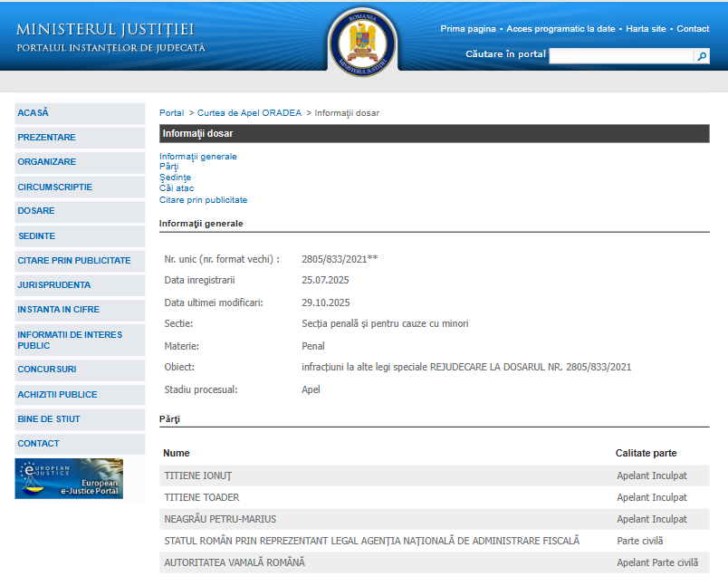Click the search magnifier icon
This screenshot has width=728, height=586.
[x=702, y=56]
